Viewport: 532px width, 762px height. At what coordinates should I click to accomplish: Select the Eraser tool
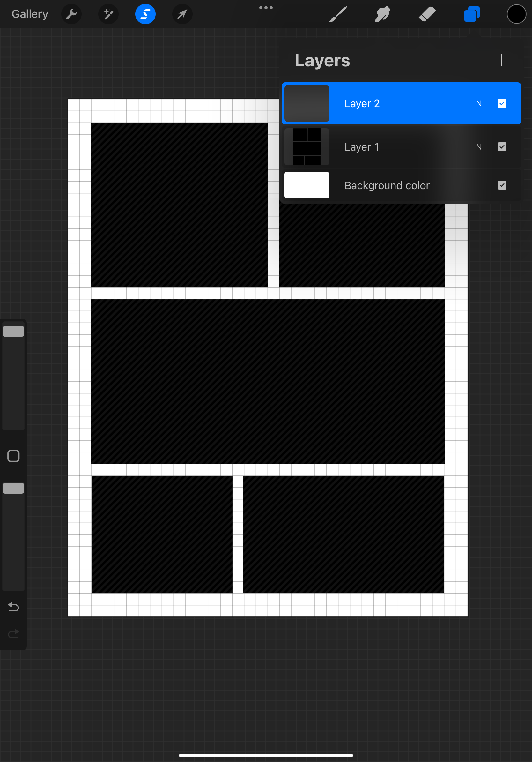427,14
